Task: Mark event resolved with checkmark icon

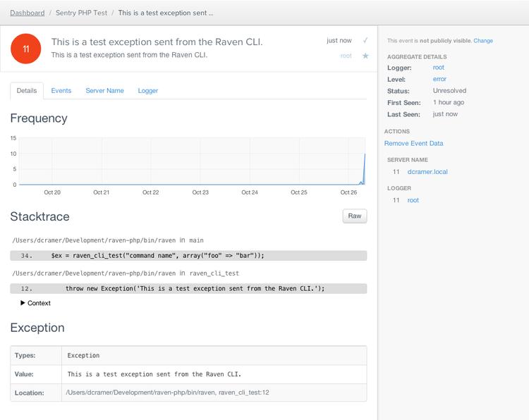Action: tap(365, 40)
